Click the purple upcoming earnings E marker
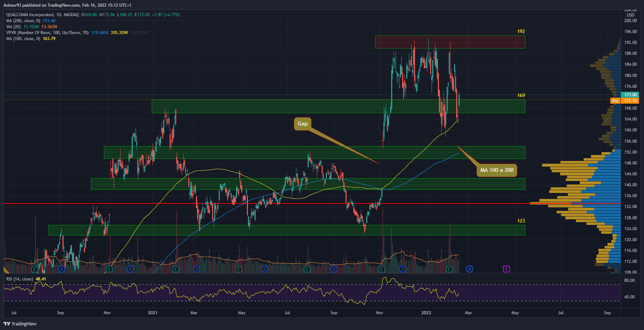The image size is (644, 330). coord(506,269)
